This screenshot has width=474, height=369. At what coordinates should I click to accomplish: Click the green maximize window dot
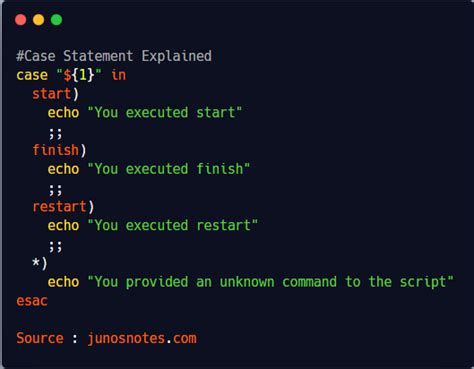56,20
